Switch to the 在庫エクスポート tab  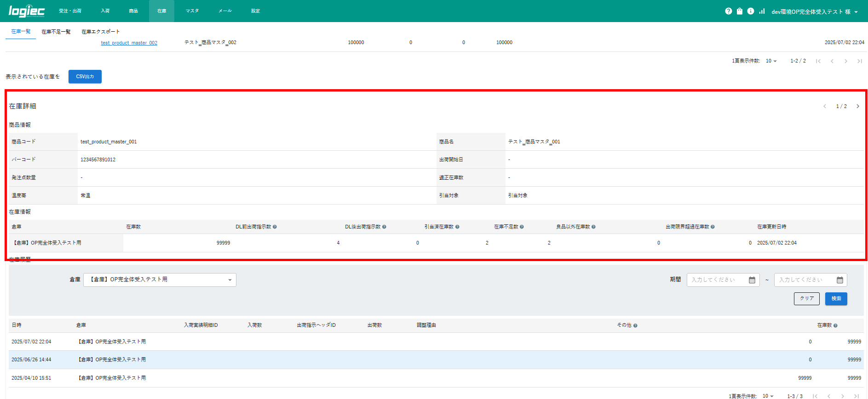(100, 32)
